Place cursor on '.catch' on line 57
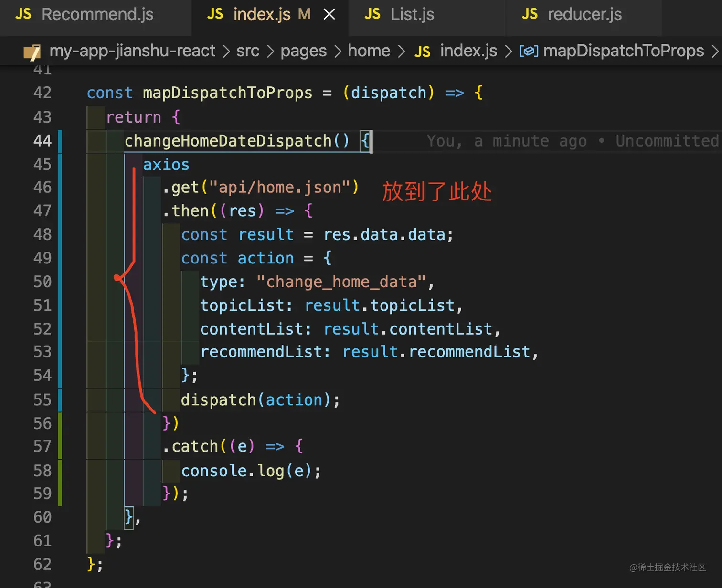The width and height of the screenshot is (722, 588). (190, 446)
